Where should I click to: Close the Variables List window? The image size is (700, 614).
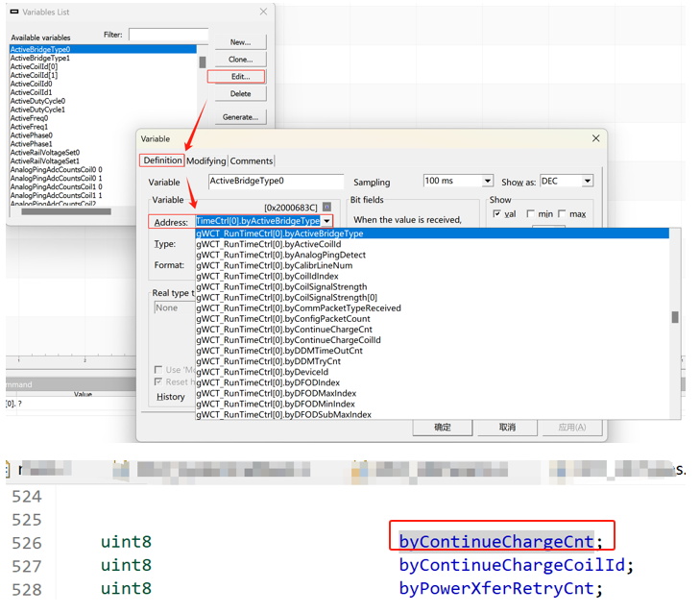tap(264, 12)
